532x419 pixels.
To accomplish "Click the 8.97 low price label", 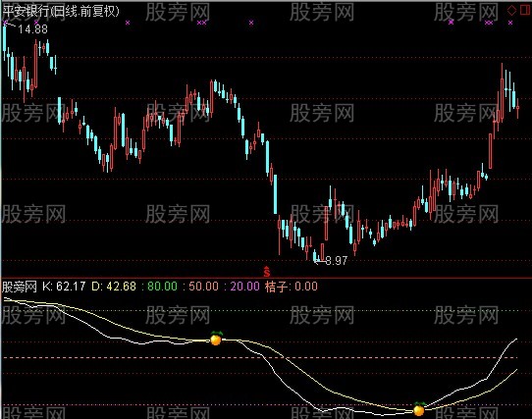I will [337, 261].
